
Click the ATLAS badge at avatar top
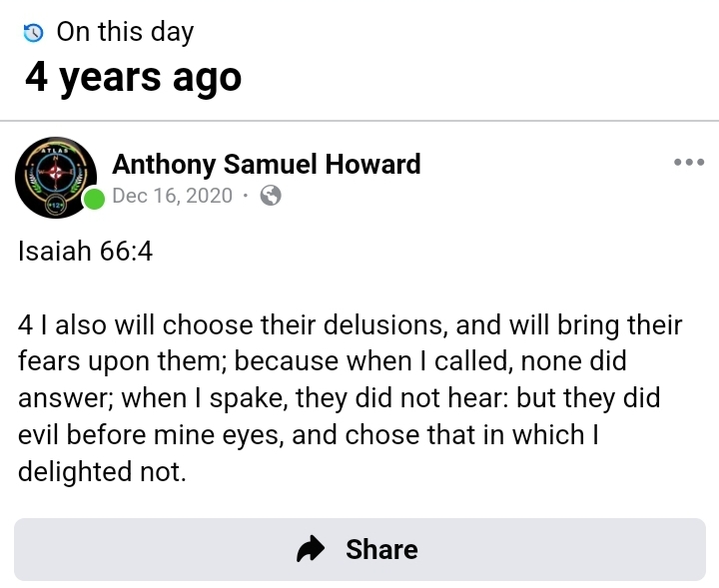pos(56,149)
